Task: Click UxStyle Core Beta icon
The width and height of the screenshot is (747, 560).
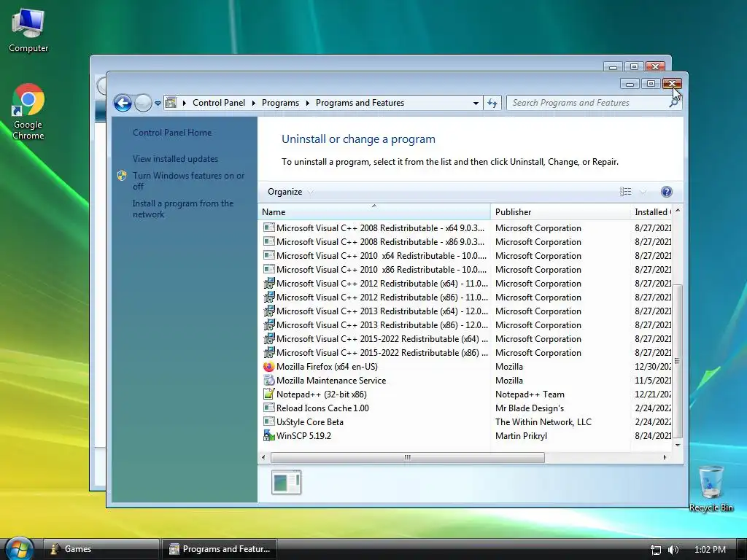Action: tap(268, 422)
